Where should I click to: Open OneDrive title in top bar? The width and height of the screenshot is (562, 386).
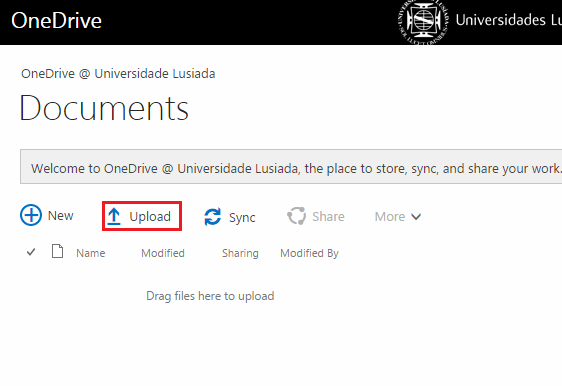coord(57,20)
